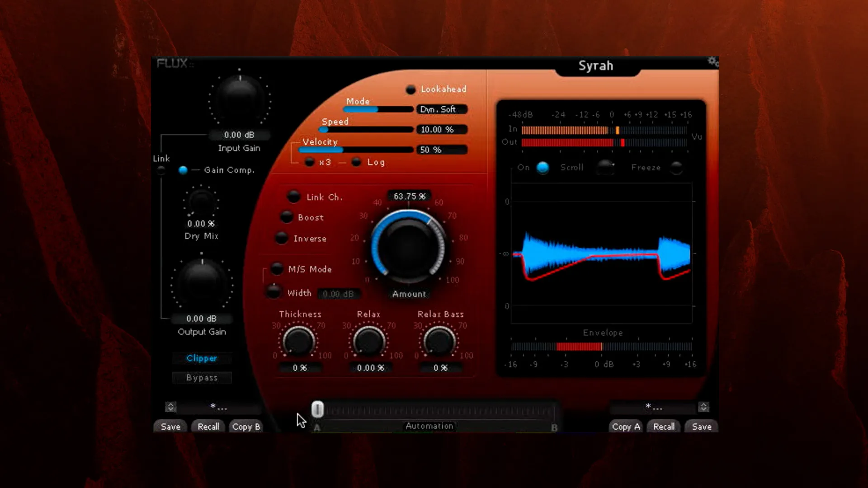The width and height of the screenshot is (868, 488).
Task: Click the FLUX logo
Action: [175, 63]
